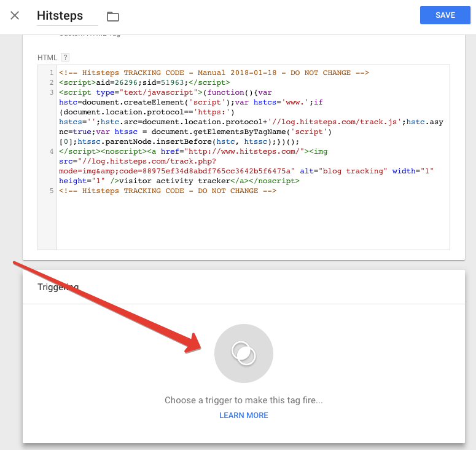Close the tag editor with X
The width and height of the screenshot is (476, 450).
point(15,15)
